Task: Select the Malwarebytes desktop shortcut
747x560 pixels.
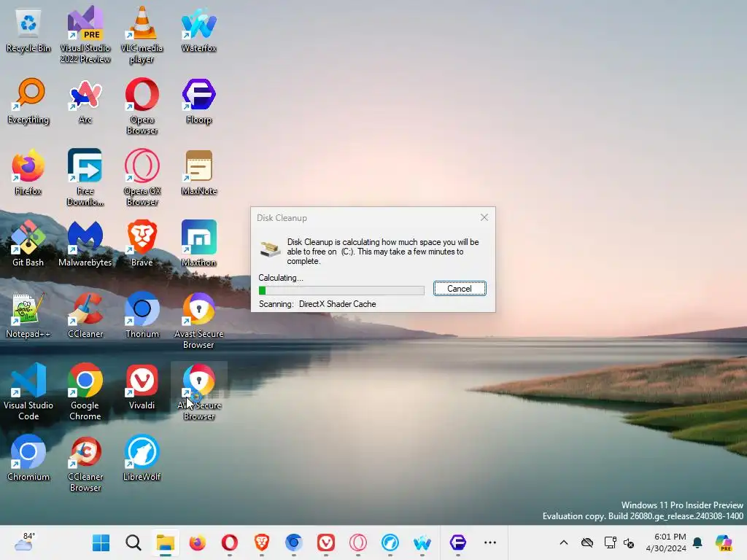Action: [x=85, y=245]
